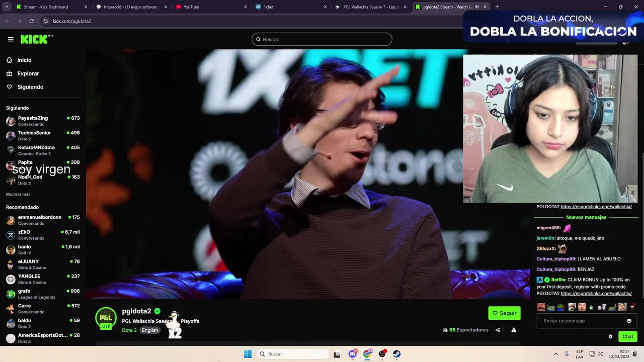Image resolution: width=644 pixels, height=362 pixels.
Task: Open Steam from taskbar
Action: point(397,354)
